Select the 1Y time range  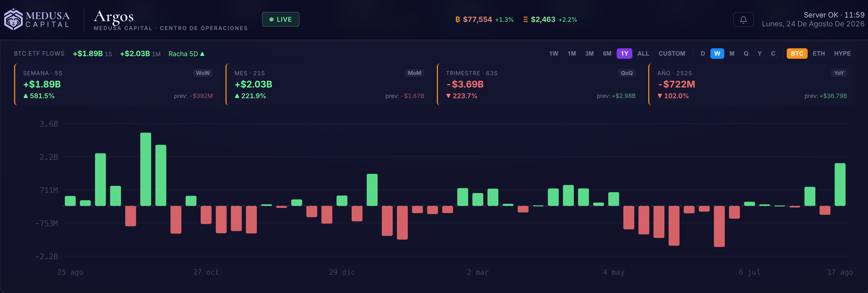coord(624,54)
